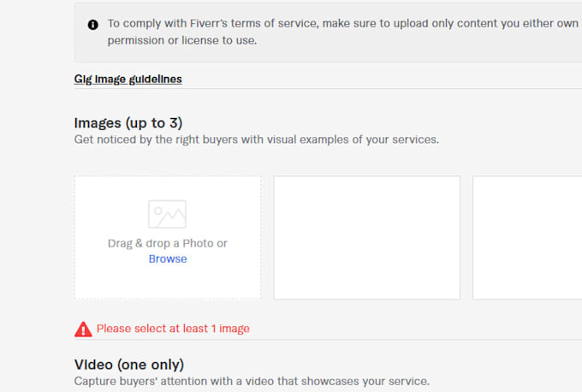The width and height of the screenshot is (582, 392).
Task: Click the 'Capture buyers' attention with a video' text
Action: click(x=252, y=381)
